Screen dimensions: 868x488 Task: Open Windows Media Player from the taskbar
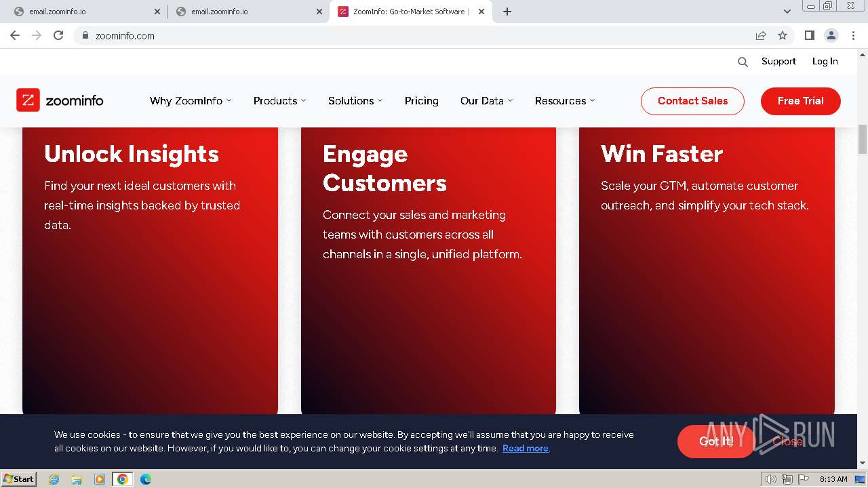pyautogui.click(x=100, y=479)
